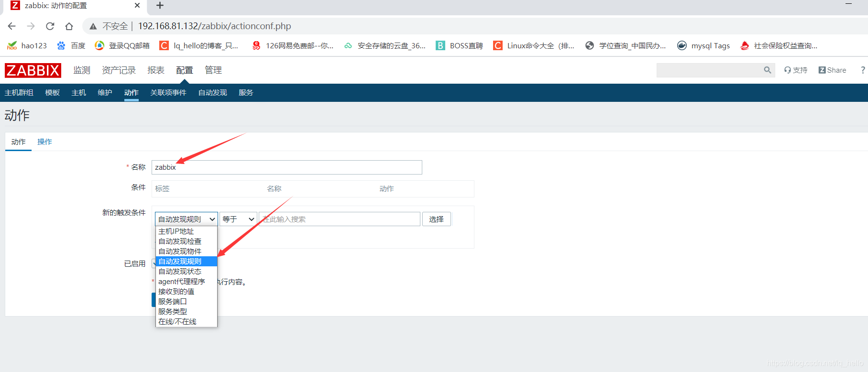Open 安全存储的云盘 bookmark

(x=385, y=45)
